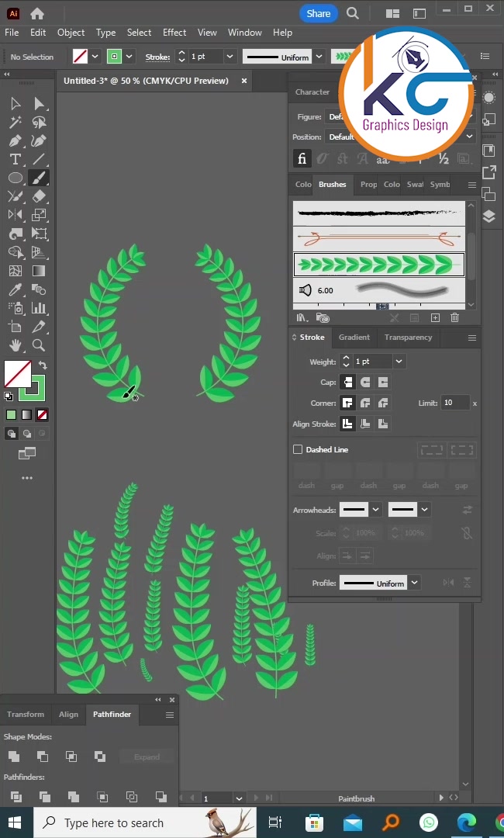Select the Mesh tool
The image size is (504, 838).
click(x=16, y=271)
